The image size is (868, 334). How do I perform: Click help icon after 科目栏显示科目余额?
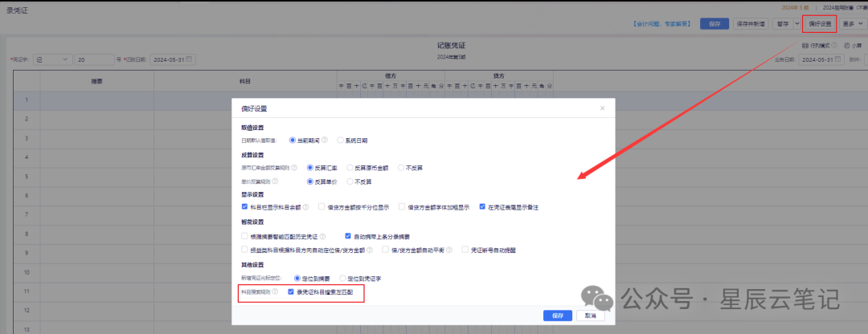pos(305,207)
